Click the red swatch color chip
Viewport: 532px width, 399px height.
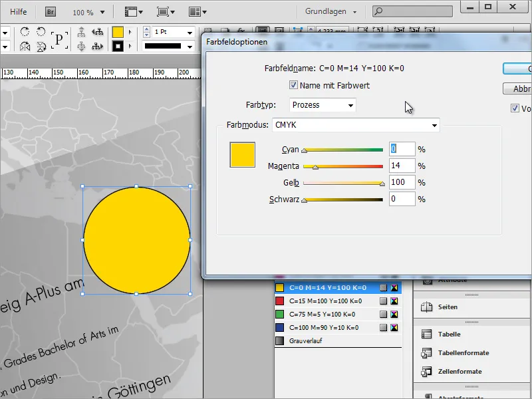279,301
